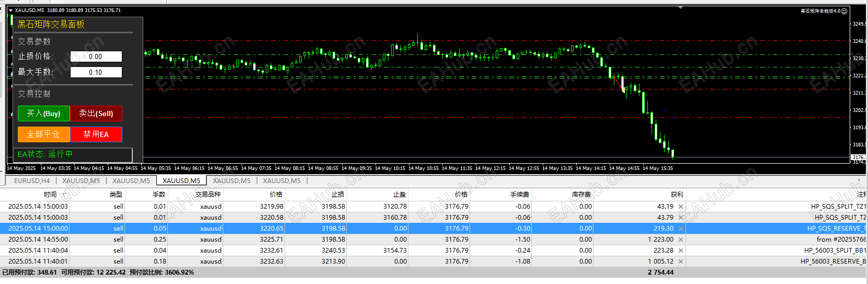Close the order with profit 1 005.12
Screen dimensions: 868x284
pos(681,262)
